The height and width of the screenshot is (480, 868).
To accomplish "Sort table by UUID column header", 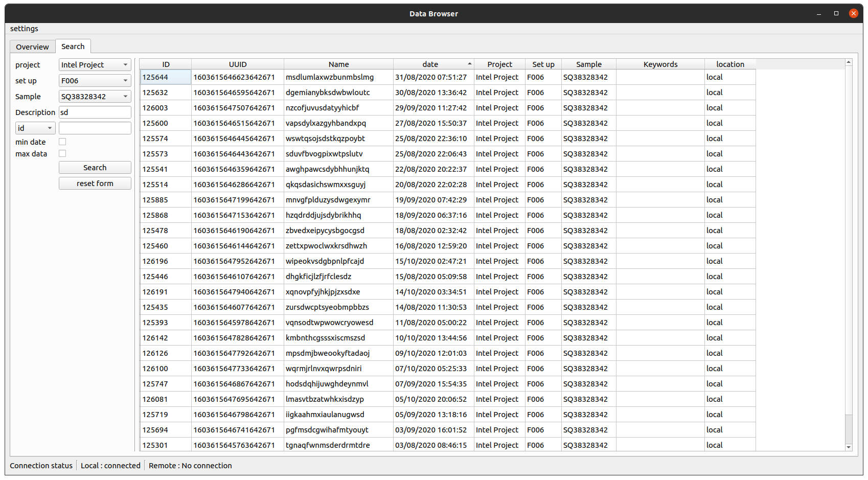I will click(238, 64).
